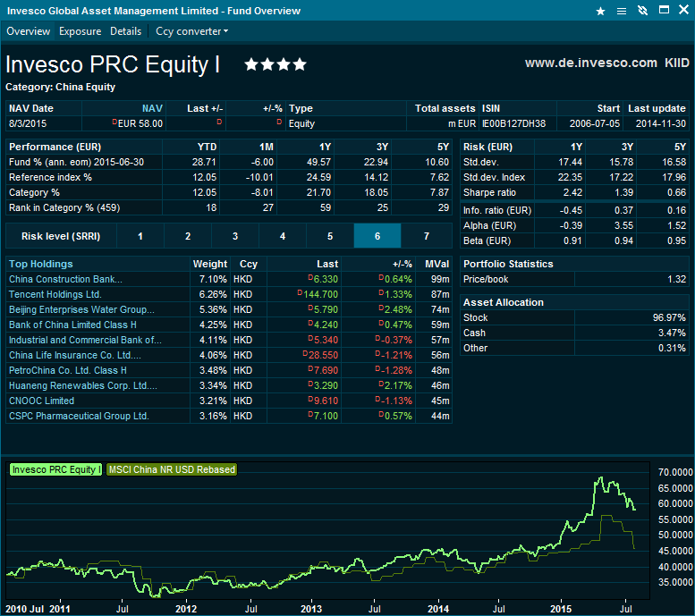695x616 pixels.
Task: Click the PetroChina MVal 48m
Action: [x=440, y=370]
